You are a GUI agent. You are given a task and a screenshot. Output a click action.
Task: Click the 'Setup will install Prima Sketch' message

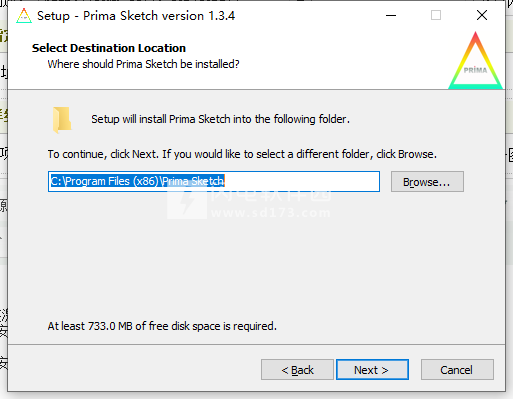220,119
